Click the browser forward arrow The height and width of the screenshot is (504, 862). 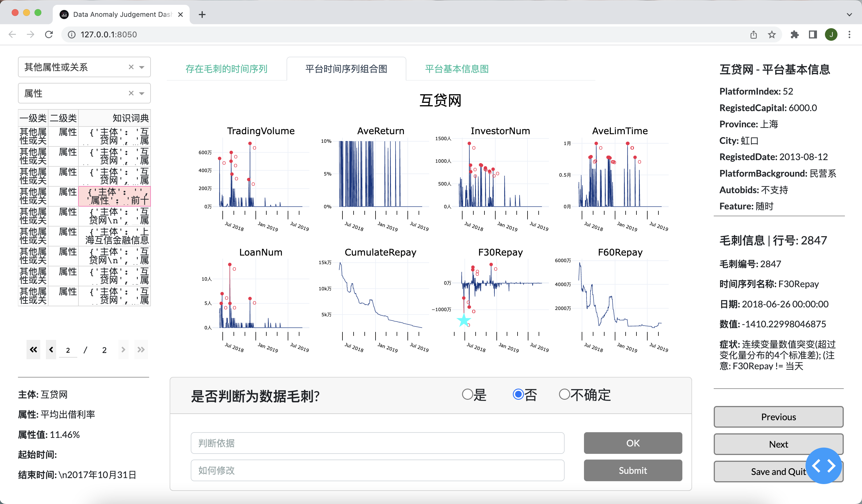coord(31,34)
